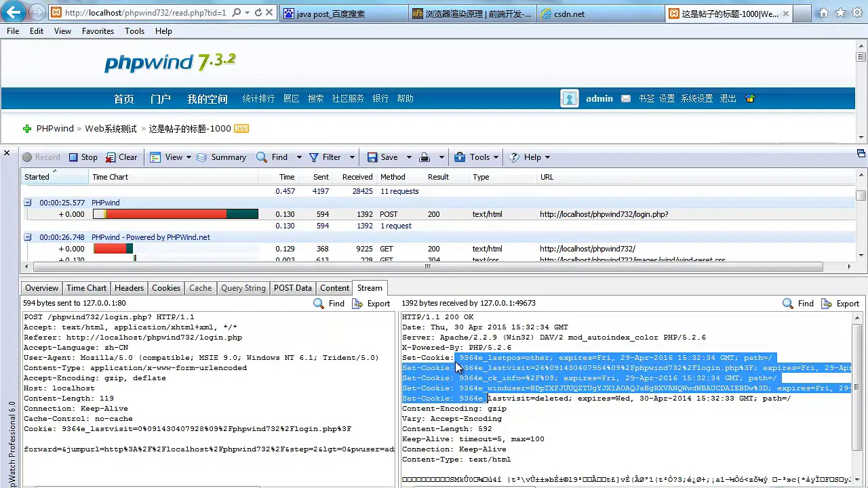Click Export in the request stream pane
Image resolution: width=868 pixels, height=488 pixels.
point(371,304)
